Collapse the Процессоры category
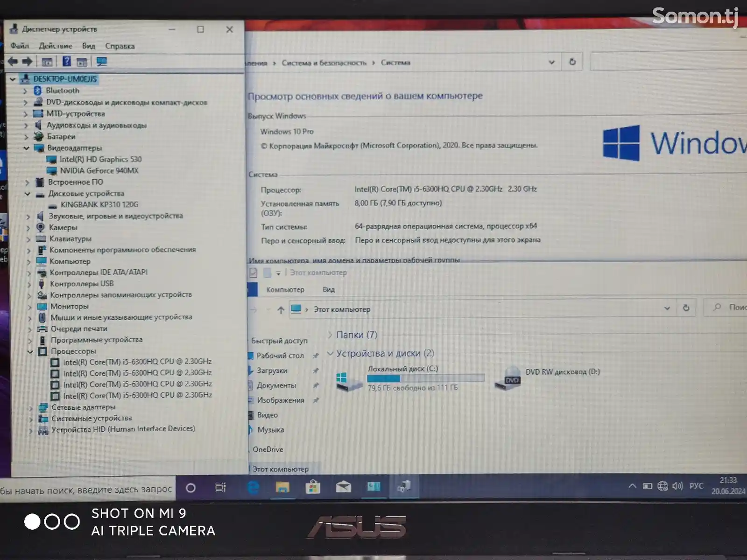747x560 pixels. [x=30, y=351]
